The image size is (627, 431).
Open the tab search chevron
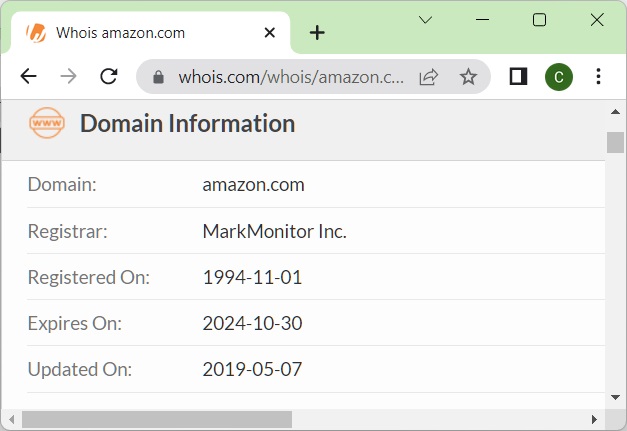tap(425, 20)
